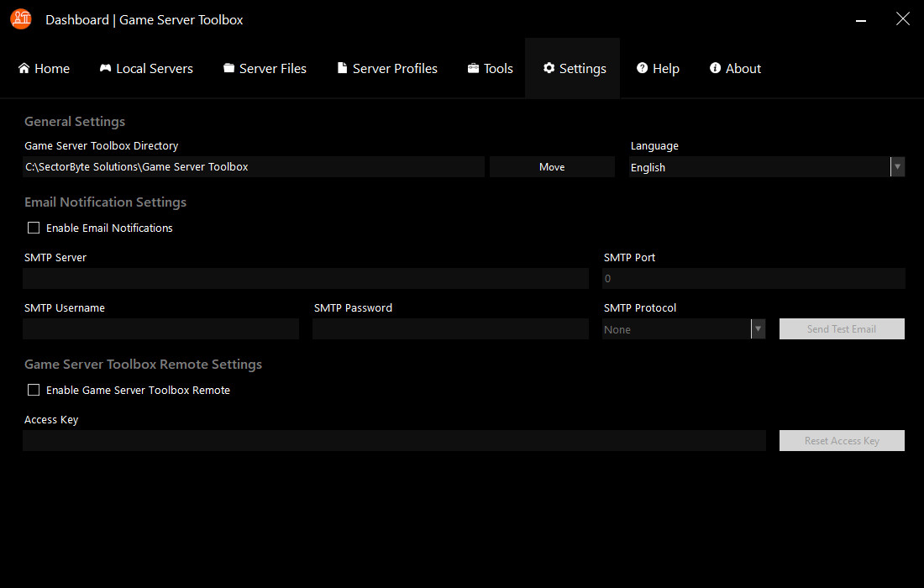Switch to the Local Servers tab
Image resolution: width=924 pixels, height=588 pixels.
coord(146,68)
